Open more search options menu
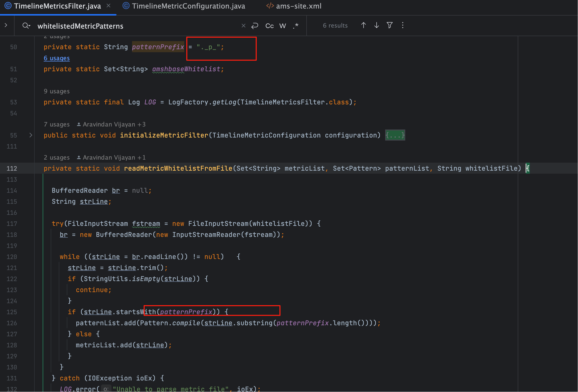The height and width of the screenshot is (392, 578). (402, 25)
